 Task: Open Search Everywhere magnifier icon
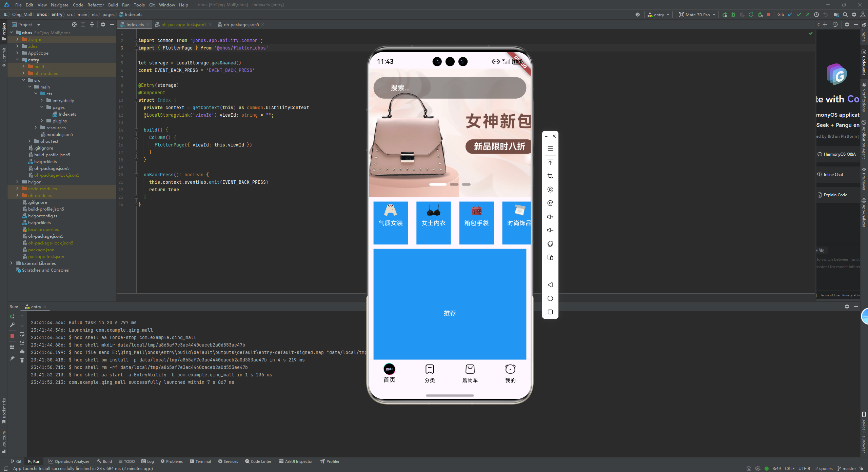[x=845, y=15]
